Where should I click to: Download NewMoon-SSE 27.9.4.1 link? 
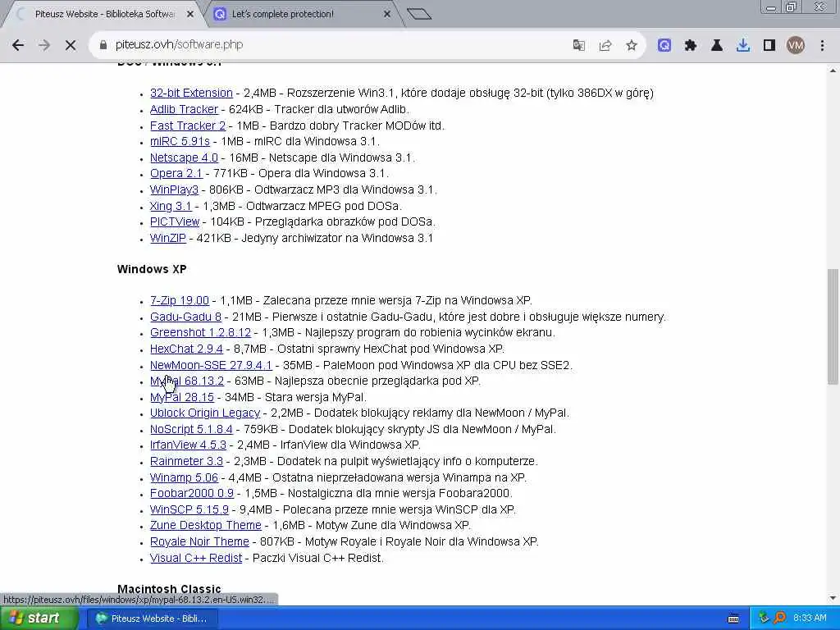click(211, 365)
